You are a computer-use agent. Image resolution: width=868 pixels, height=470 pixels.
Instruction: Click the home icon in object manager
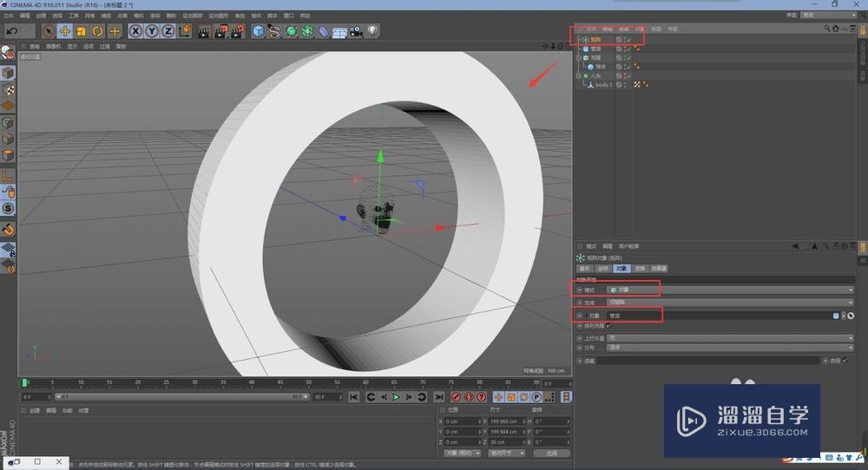click(835, 29)
